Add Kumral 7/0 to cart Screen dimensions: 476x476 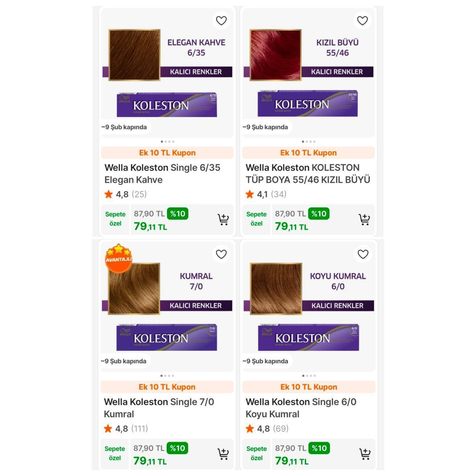point(223,454)
